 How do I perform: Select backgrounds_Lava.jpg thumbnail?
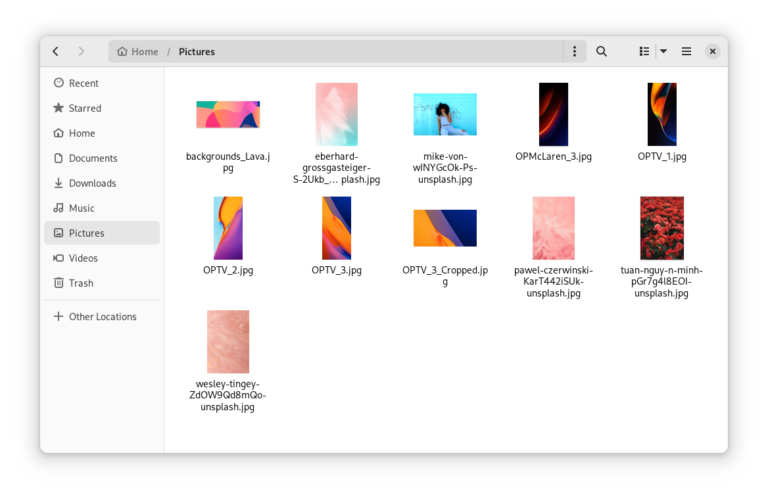pos(228,115)
